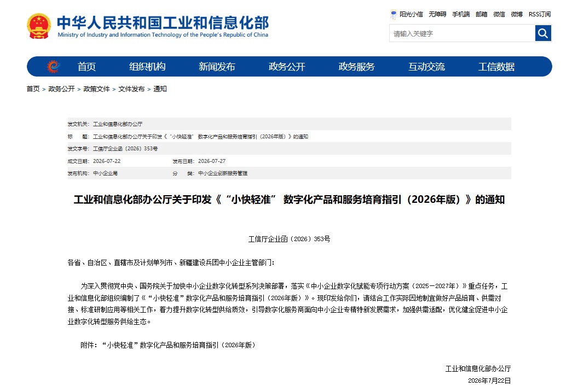
Task: Go to 新闻发布 section
Action: click(217, 67)
